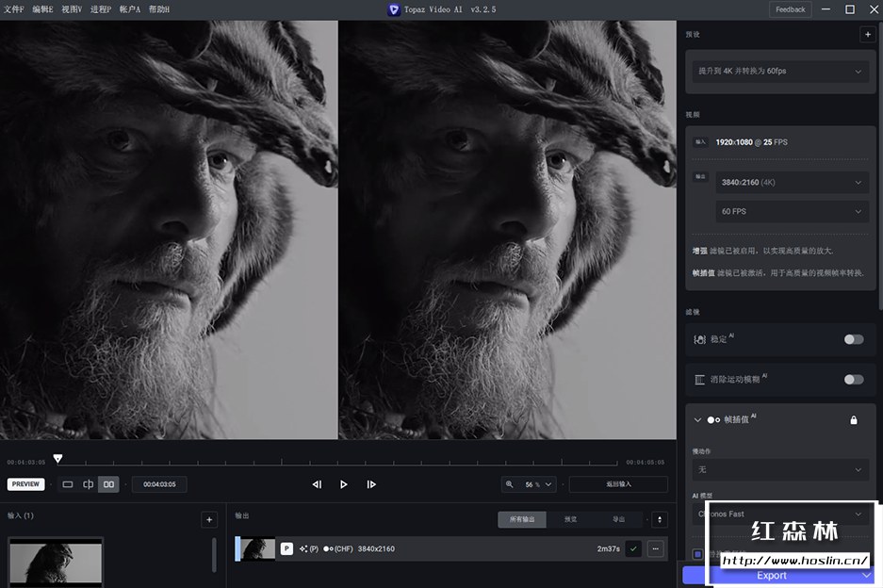Click the add preset plus icon

[x=867, y=35]
